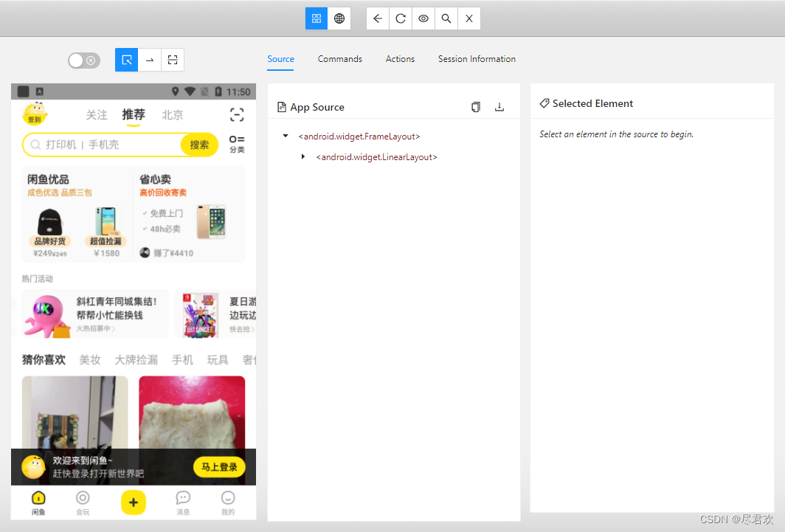Select android.widget.FrameLayout in source tree
Image resolution: width=785 pixels, height=532 pixels.
[x=359, y=136]
